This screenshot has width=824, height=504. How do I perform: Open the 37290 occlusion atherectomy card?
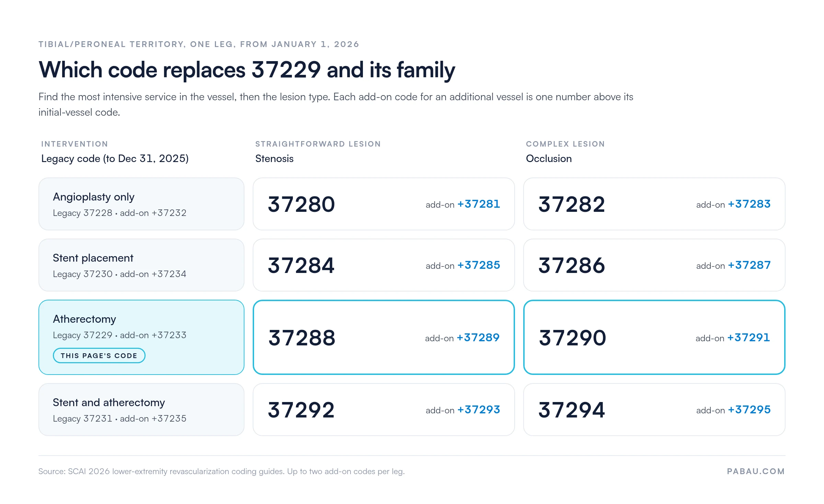point(654,337)
